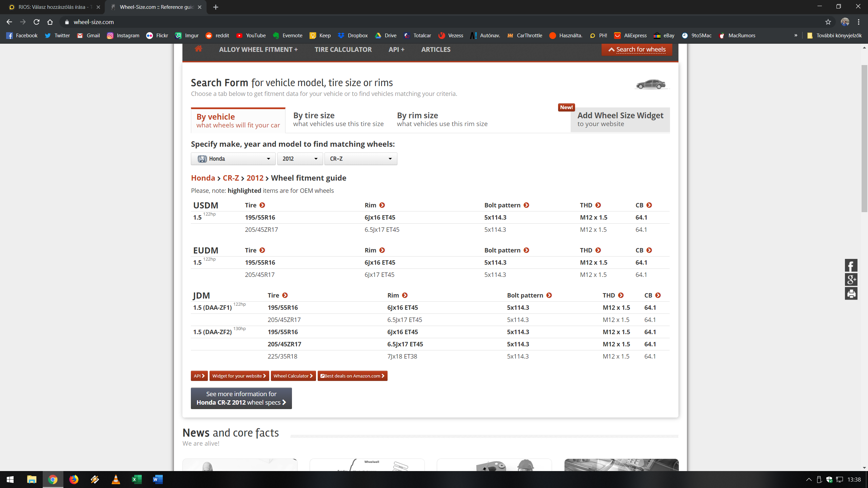Image resolution: width=868 pixels, height=488 pixels.
Task: Click See more information wheel specs button
Action: 241,398
